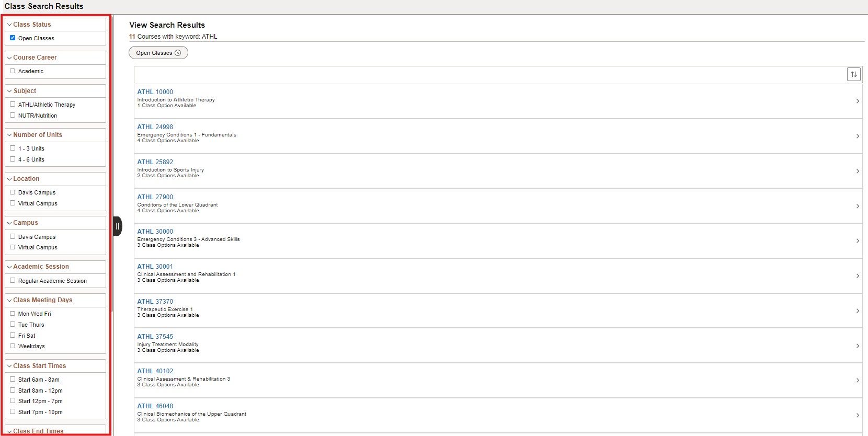Collapse the Academic Session section
868x436 pixels.
tap(9, 267)
